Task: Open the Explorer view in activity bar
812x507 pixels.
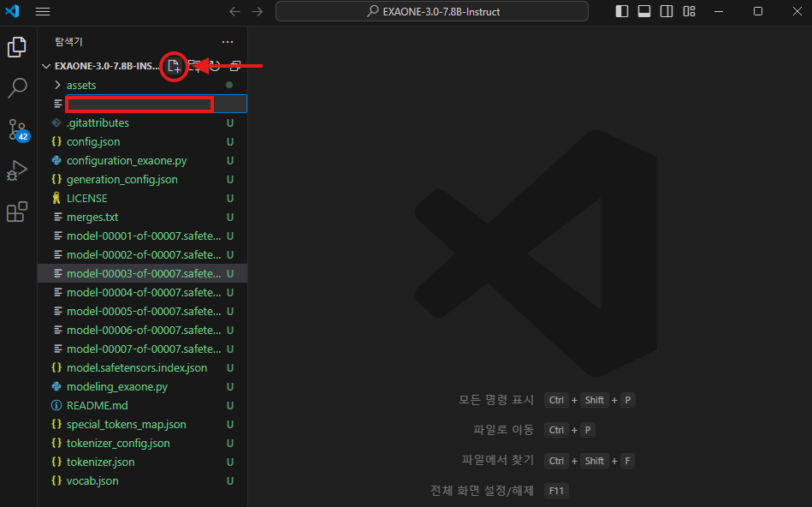Action: (17, 47)
